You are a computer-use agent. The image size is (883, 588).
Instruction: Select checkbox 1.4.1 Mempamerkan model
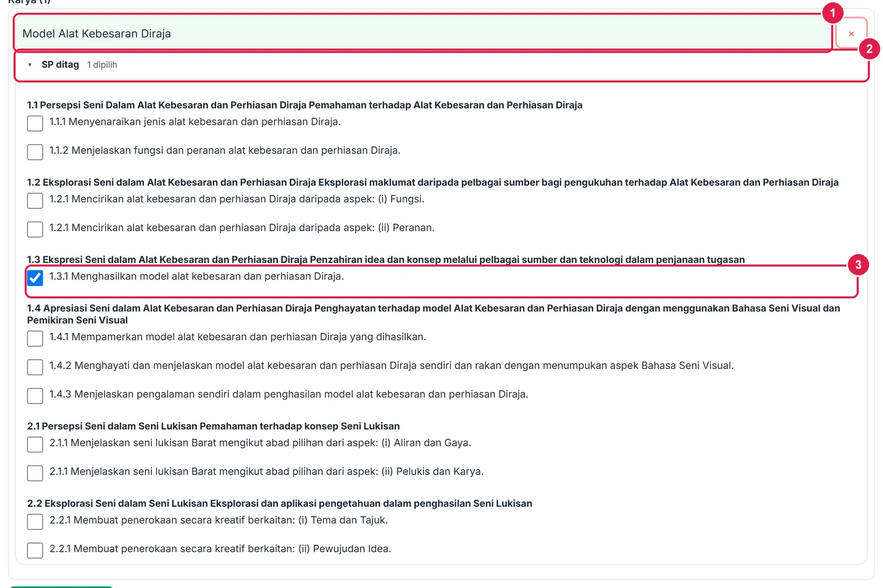(x=35, y=338)
